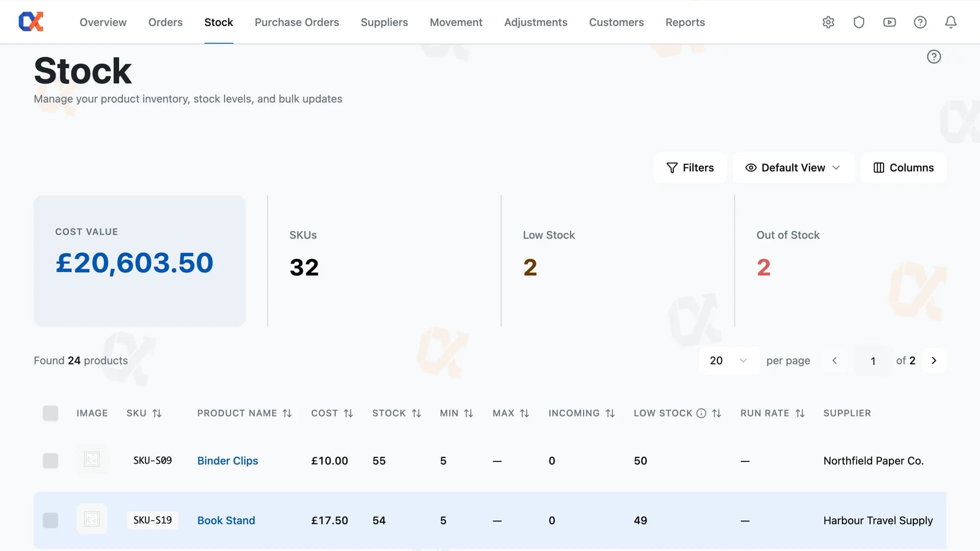Sort by Incoming column arrows
This screenshot has height=551, width=980.
point(610,413)
